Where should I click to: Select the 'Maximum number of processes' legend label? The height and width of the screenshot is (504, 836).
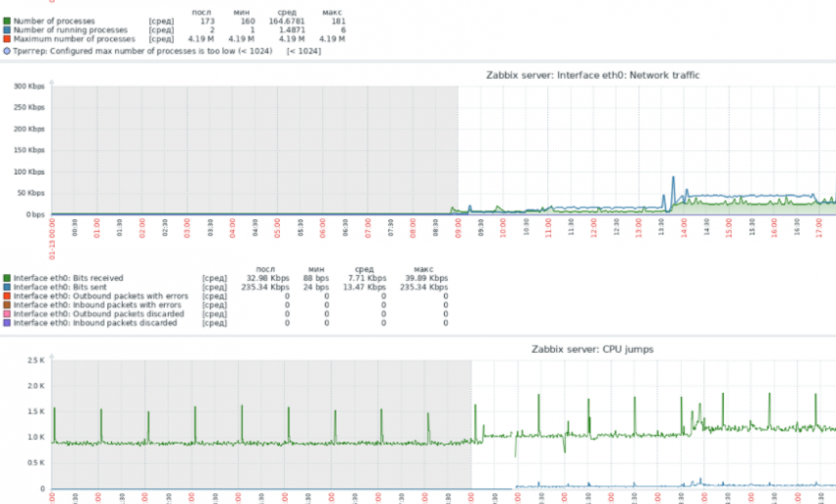coord(74,39)
